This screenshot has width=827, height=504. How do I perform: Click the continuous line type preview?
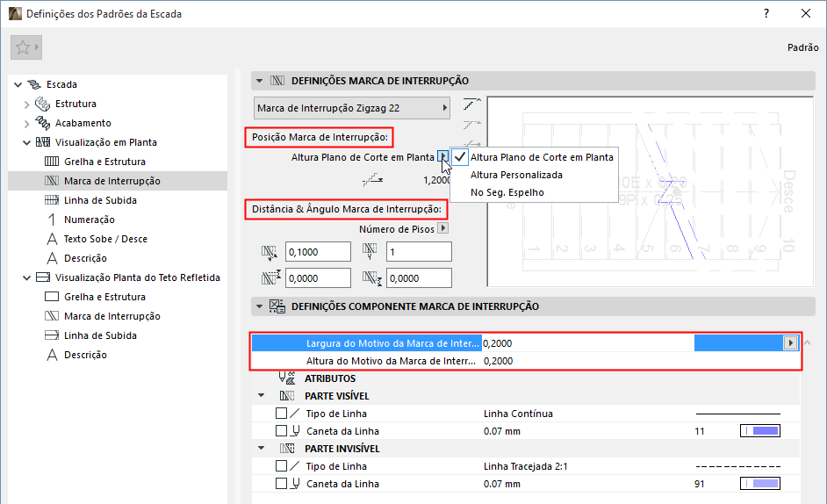(x=737, y=414)
